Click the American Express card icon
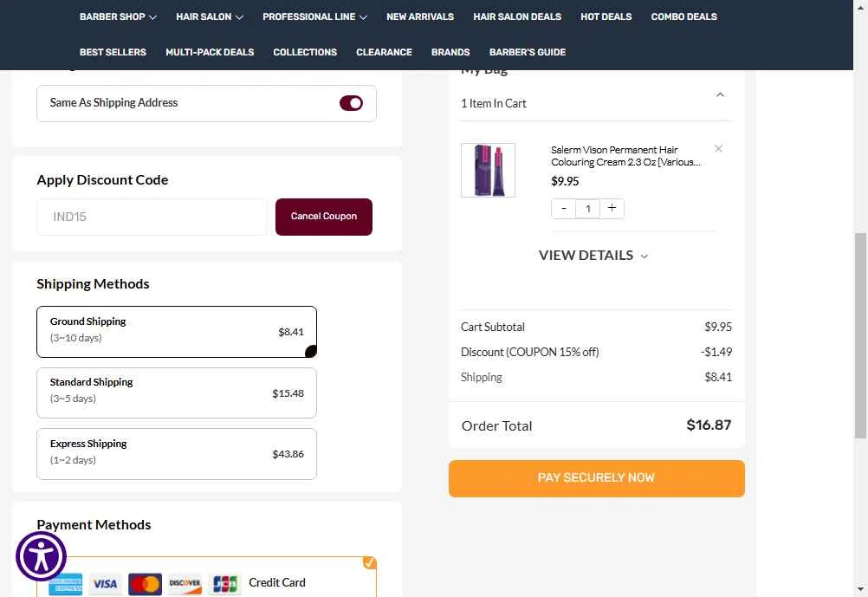This screenshot has height=597, width=868. (x=65, y=585)
